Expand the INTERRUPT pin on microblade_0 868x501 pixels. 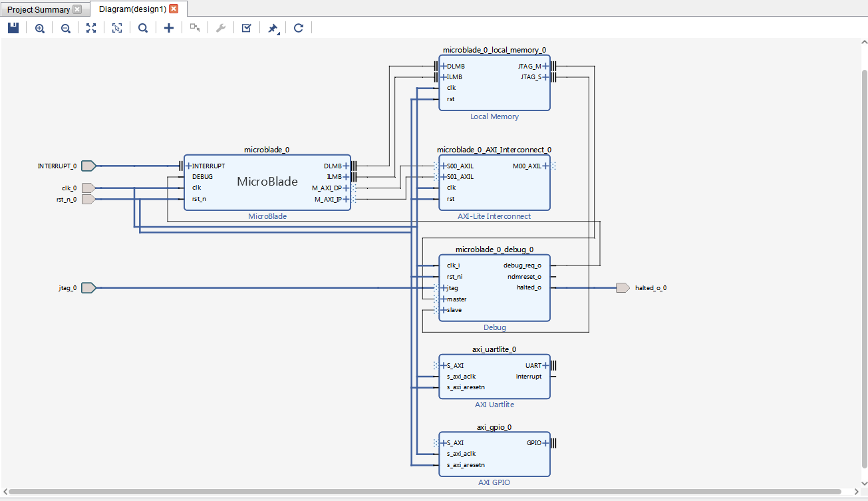(x=189, y=166)
